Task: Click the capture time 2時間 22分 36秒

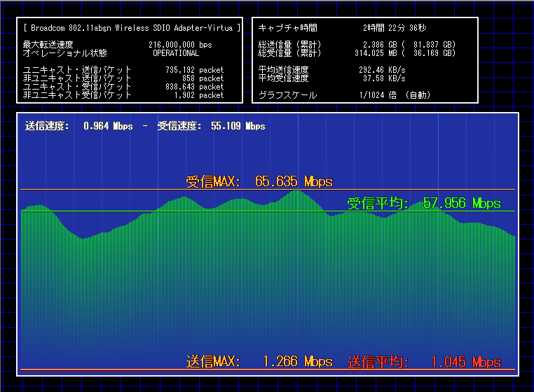Action: tap(395, 28)
